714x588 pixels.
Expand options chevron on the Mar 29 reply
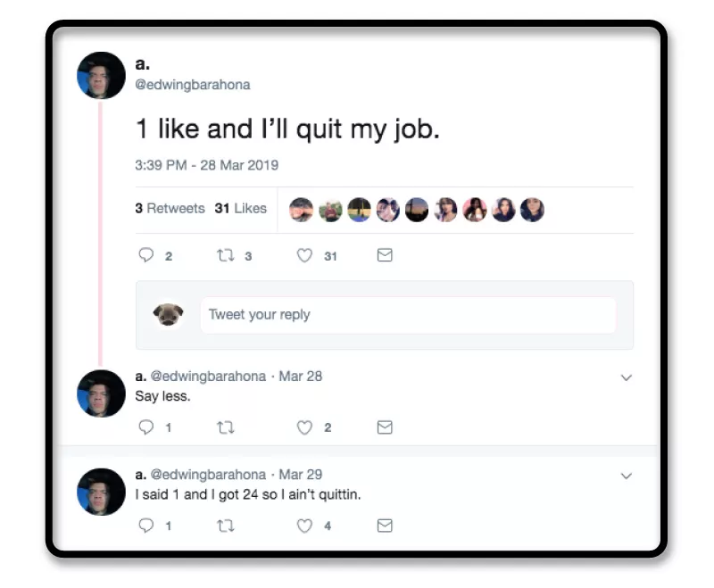click(x=626, y=476)
